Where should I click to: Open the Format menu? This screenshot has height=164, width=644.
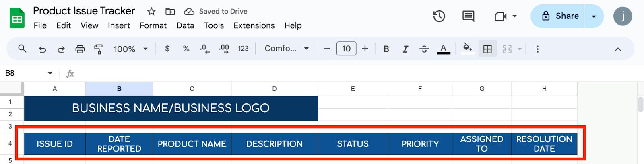[x=153, y=25]
